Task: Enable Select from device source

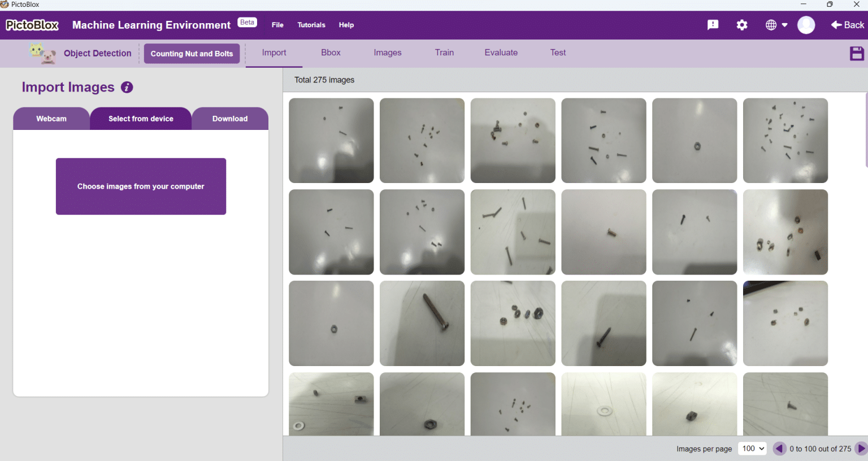Action: [141, 118]
